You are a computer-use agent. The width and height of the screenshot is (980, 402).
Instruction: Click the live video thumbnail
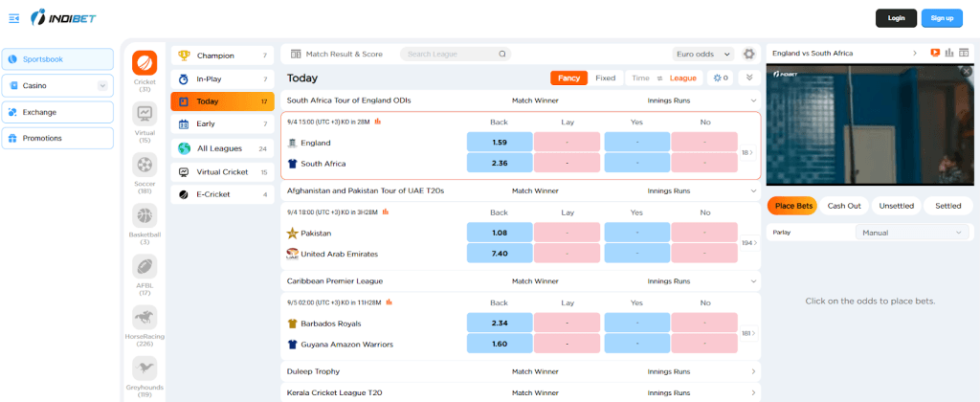[x=870, y=125]
